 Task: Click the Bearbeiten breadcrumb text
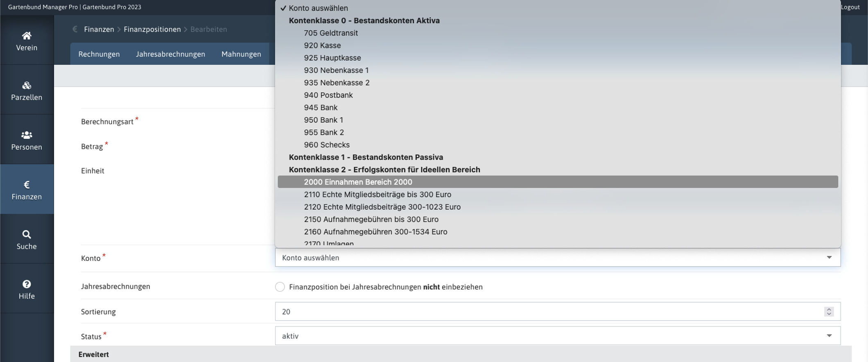tap(208, 29)
